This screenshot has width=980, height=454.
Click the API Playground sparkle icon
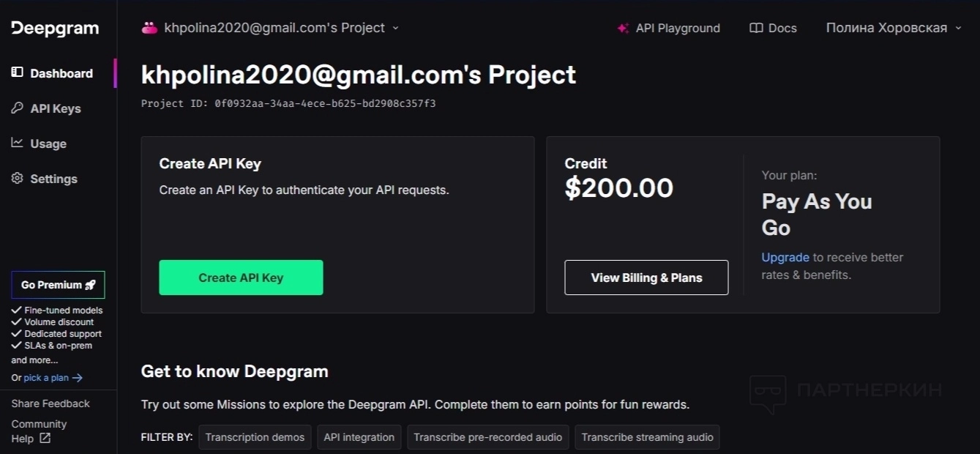click(623, 28)
